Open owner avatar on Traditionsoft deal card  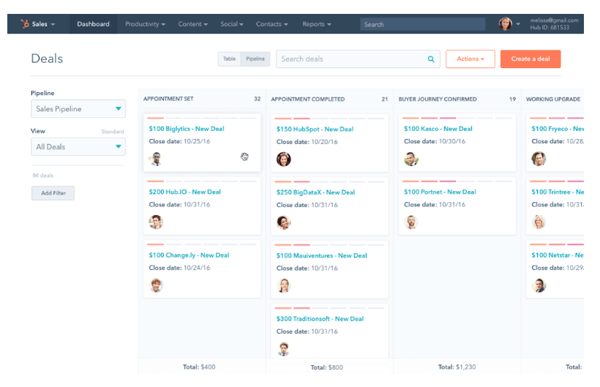[284, 349]
